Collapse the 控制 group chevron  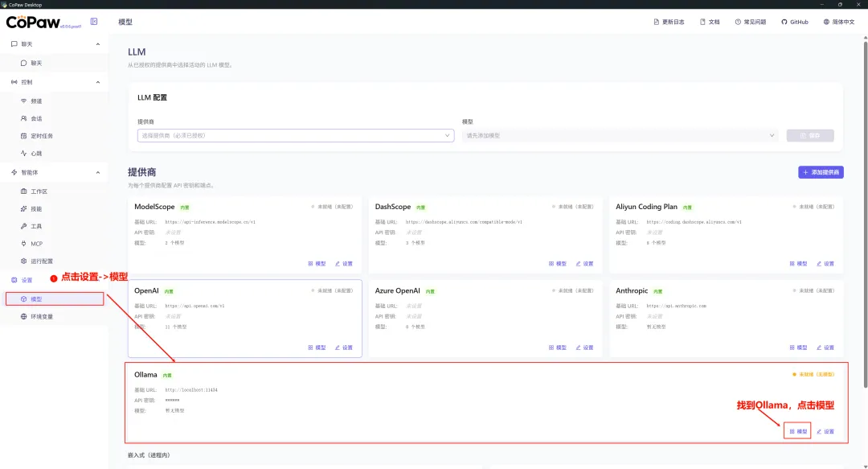pos(98,82)
